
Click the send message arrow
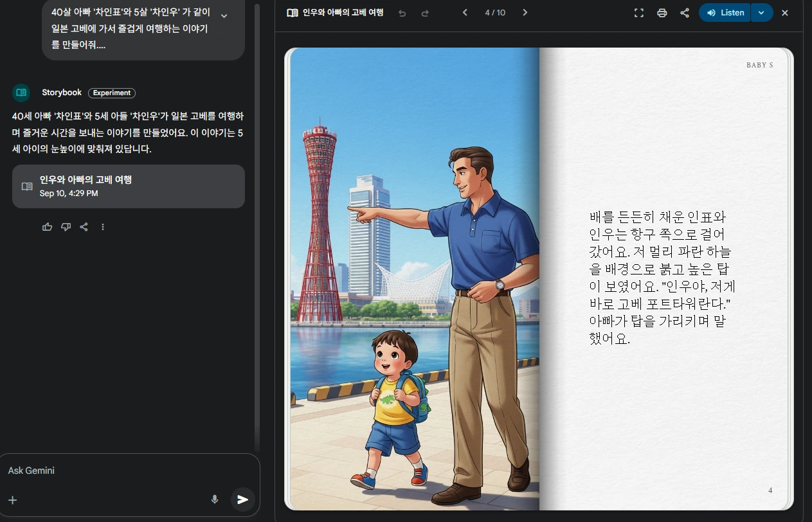pos(242,500)
